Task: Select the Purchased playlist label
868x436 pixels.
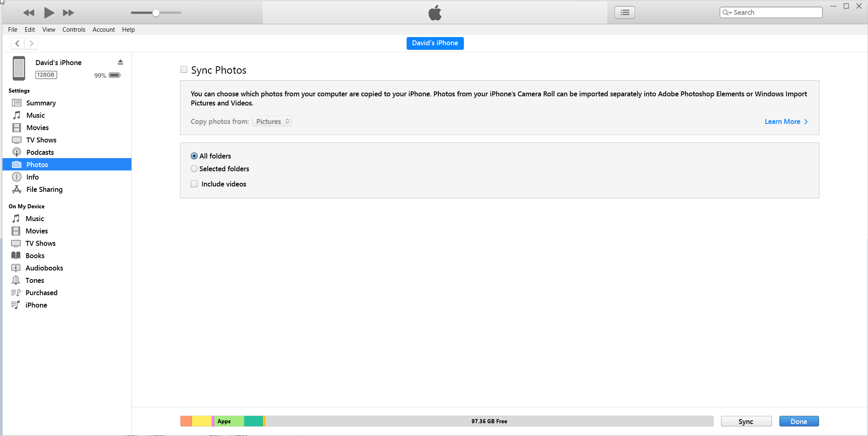Action: tap(42, 293)
